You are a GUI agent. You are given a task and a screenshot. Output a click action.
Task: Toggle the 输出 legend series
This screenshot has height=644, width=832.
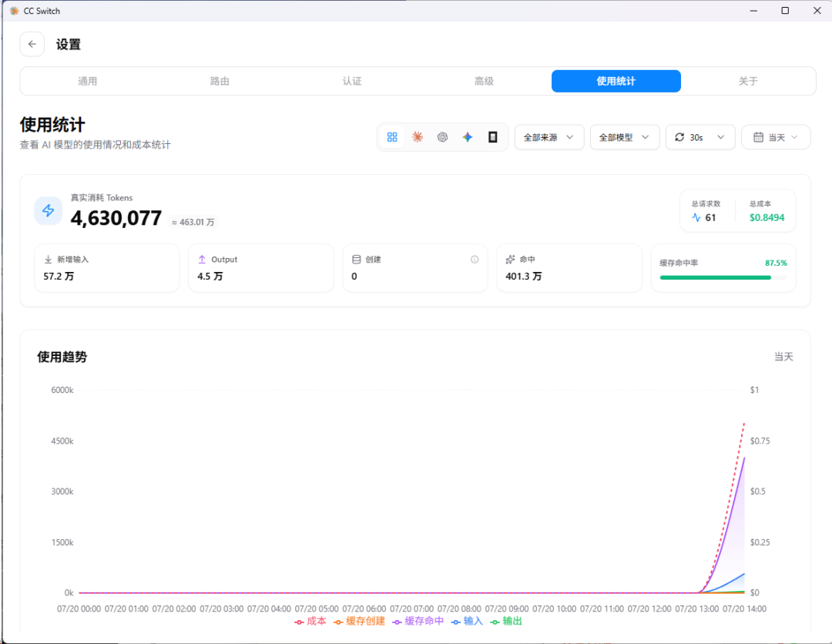click(506, 621)
